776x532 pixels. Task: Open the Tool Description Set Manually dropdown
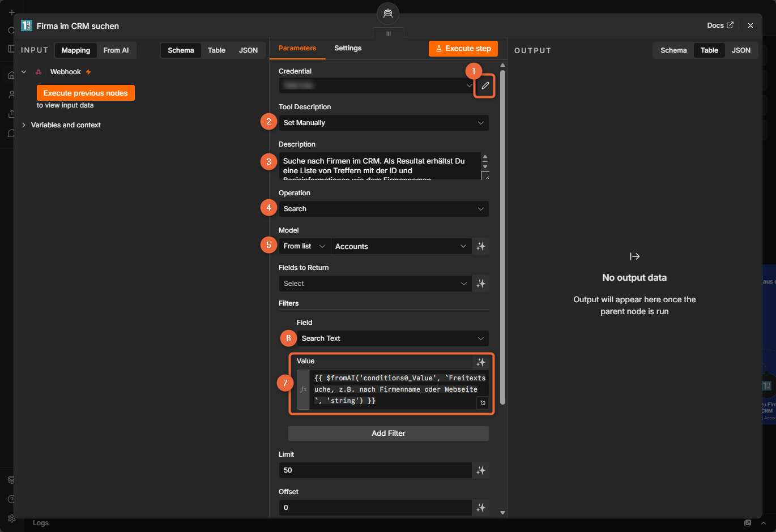(384, 123)
